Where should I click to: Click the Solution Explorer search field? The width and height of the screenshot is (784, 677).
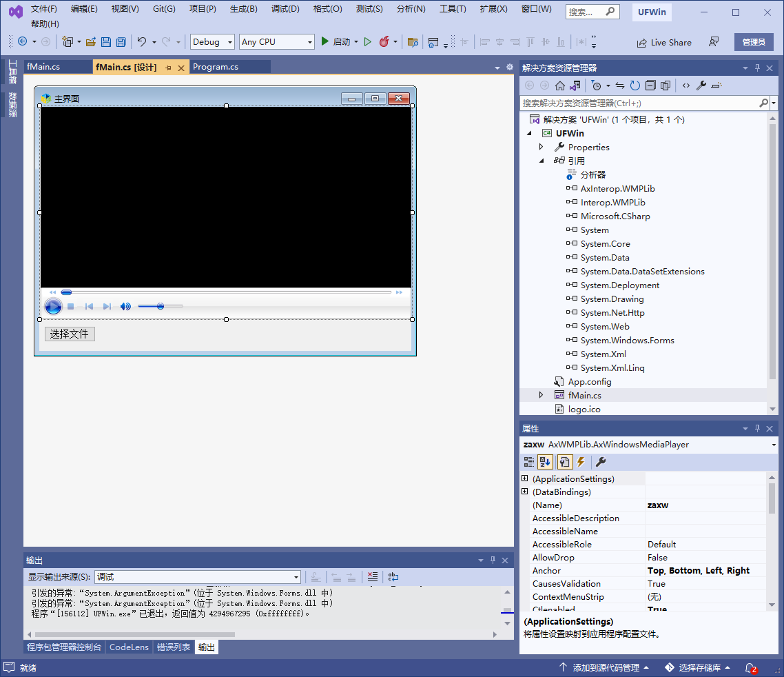pyautogui.click(x=640, y=103)
